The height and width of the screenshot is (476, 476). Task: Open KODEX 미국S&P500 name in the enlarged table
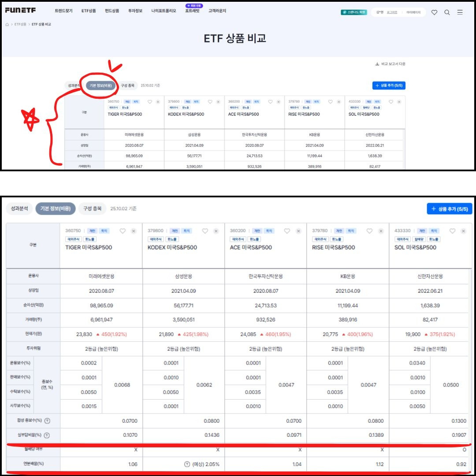click(x=172, y=247)
